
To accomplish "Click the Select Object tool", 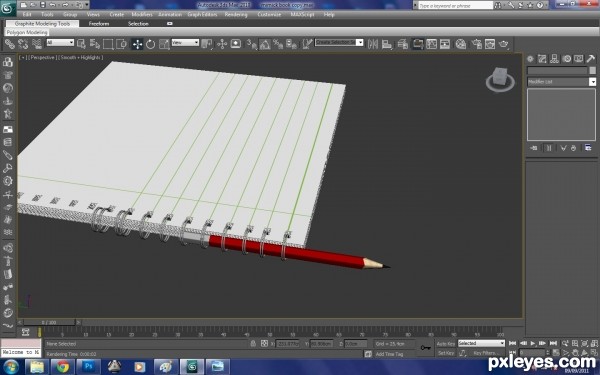I will pos(81,44).
